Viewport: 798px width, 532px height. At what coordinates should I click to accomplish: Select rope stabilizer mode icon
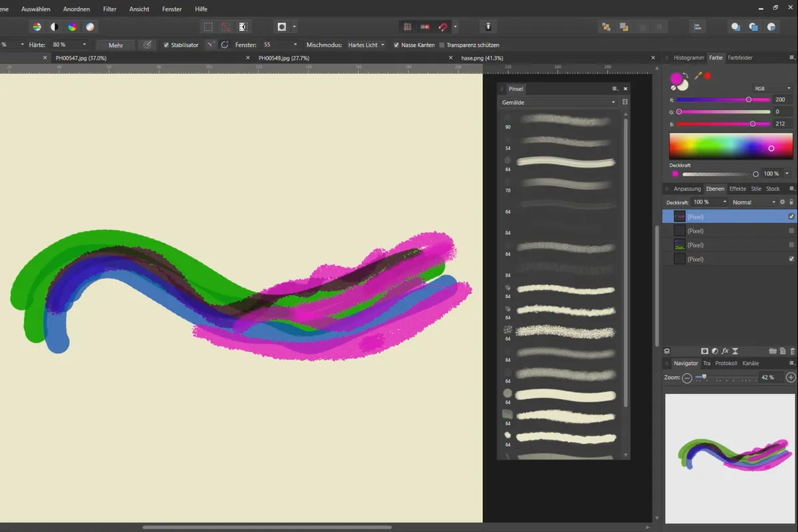(211, 45)
